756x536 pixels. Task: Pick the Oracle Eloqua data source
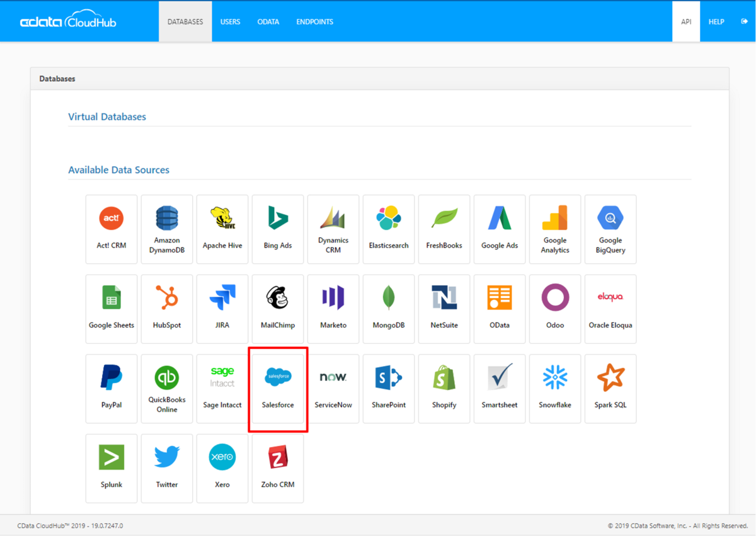point(610,309)
